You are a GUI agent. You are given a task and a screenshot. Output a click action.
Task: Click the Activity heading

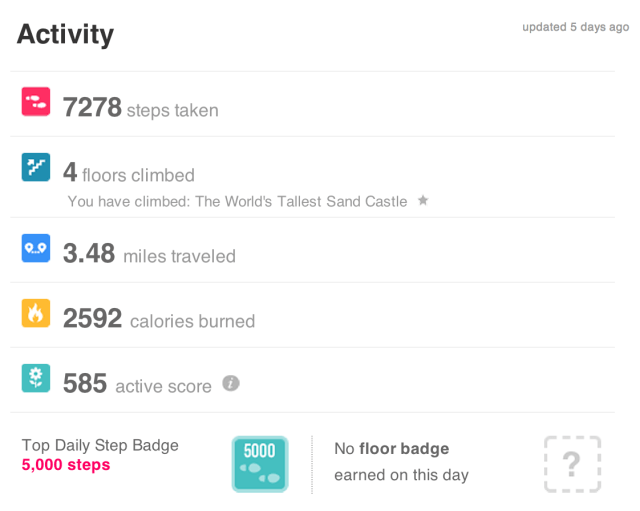[65, 35]
